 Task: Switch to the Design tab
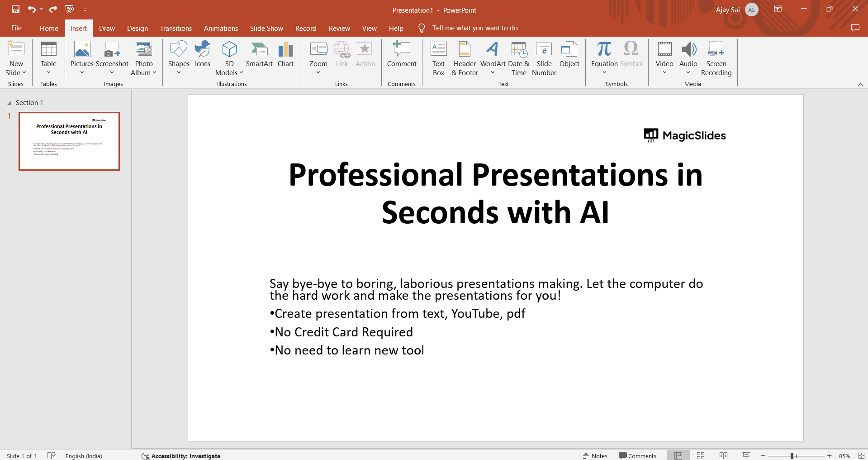tap(137, 28)
